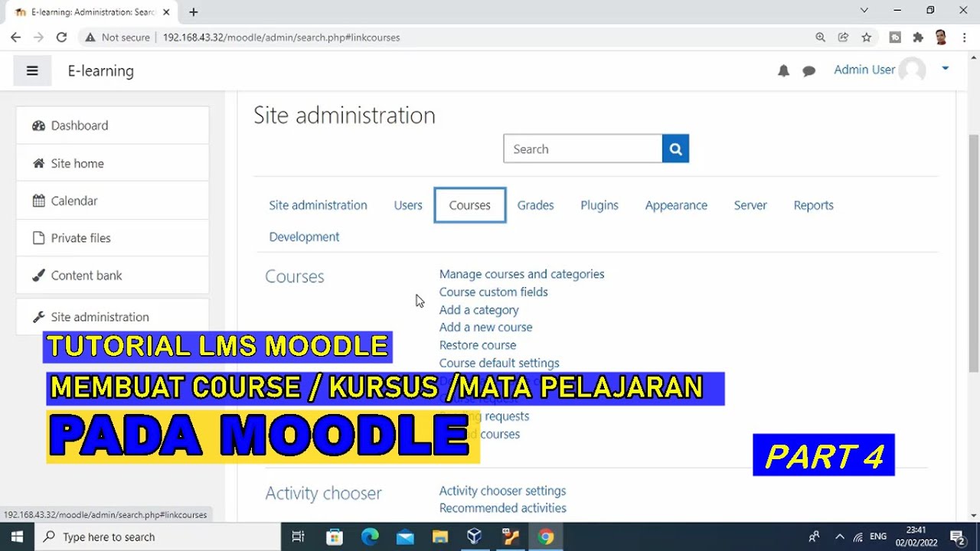This screenshot has height=551, width=980.
Task: Switch to the Site administration tab
Action: (x=318, y=205)
